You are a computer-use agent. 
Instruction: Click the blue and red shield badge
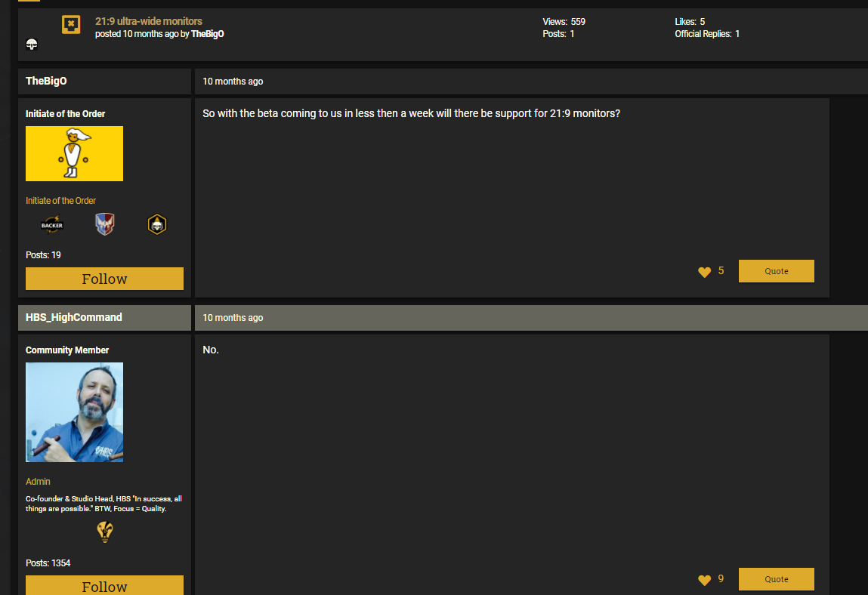104,224
